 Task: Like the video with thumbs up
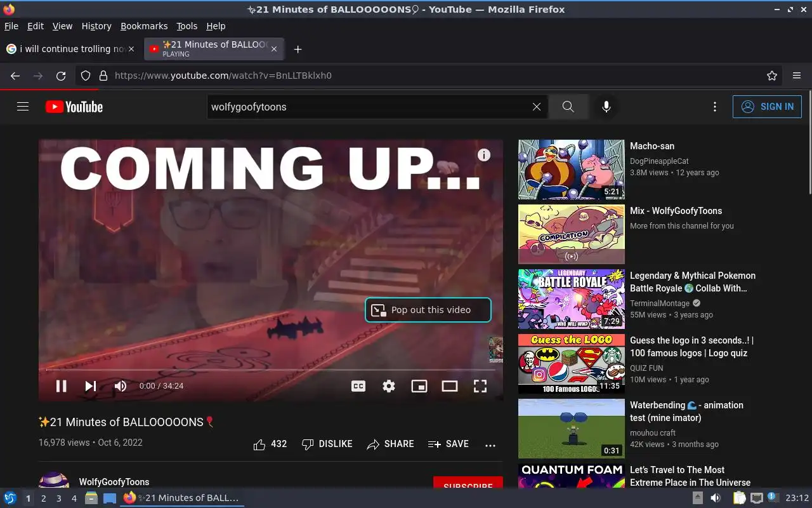tap(270, 444)
